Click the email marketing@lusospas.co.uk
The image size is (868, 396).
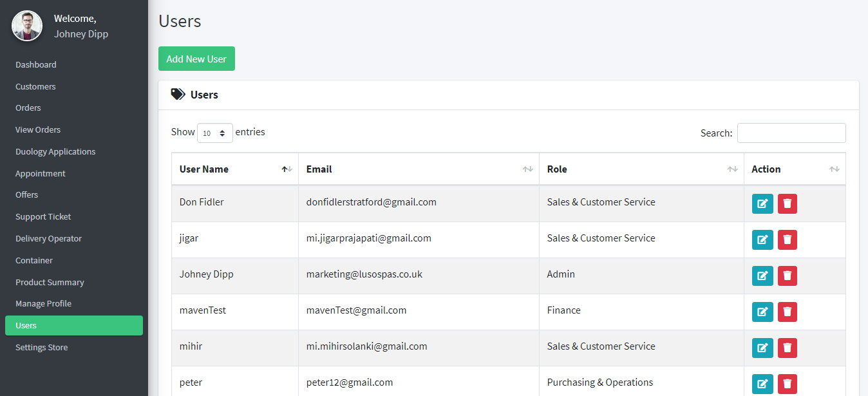click(364, 274)
